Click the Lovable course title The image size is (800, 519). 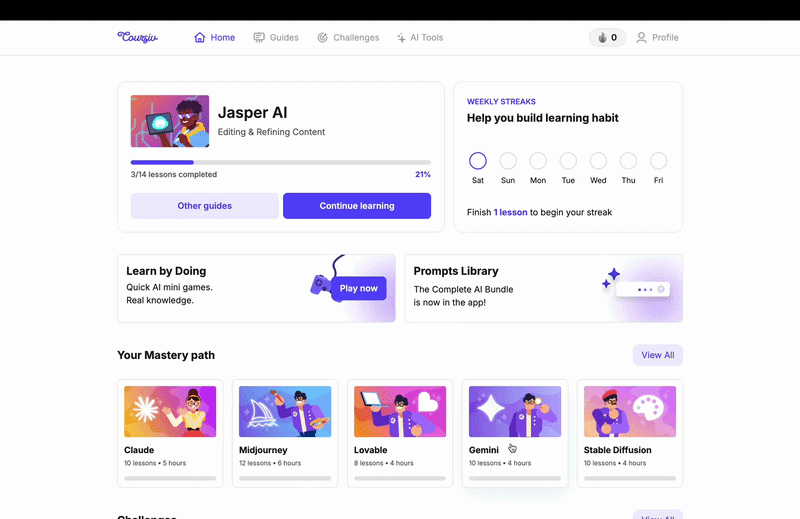click(x=370, y=450)
